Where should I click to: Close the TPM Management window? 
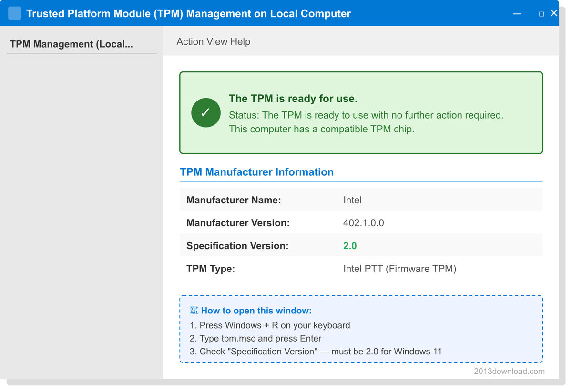[x=554, y=13]
